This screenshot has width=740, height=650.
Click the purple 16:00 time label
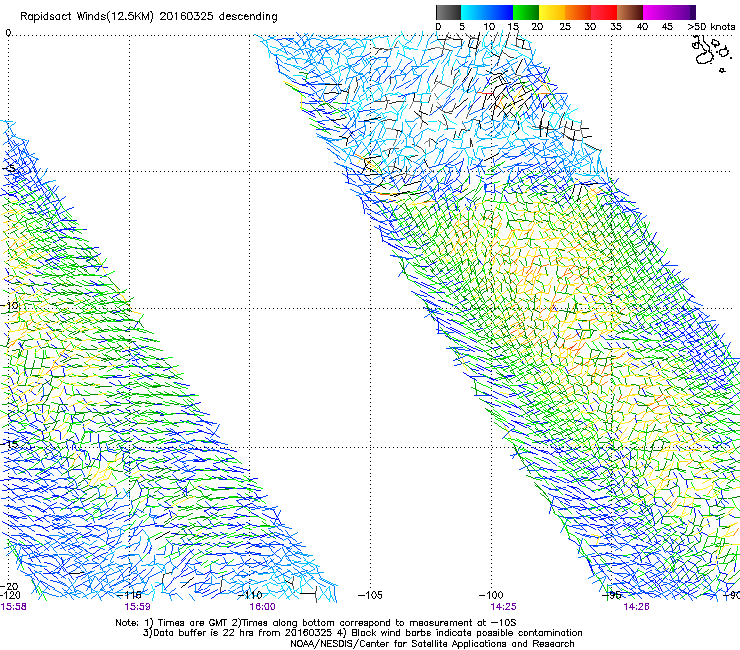pos(262,607)
